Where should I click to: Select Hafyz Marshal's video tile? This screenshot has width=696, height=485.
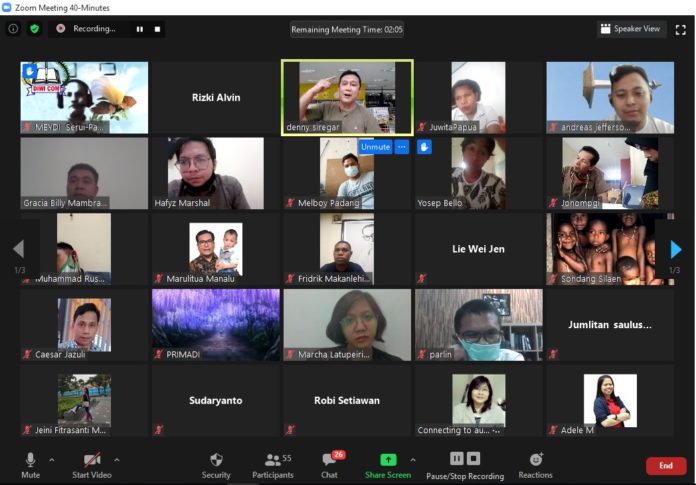216,173
